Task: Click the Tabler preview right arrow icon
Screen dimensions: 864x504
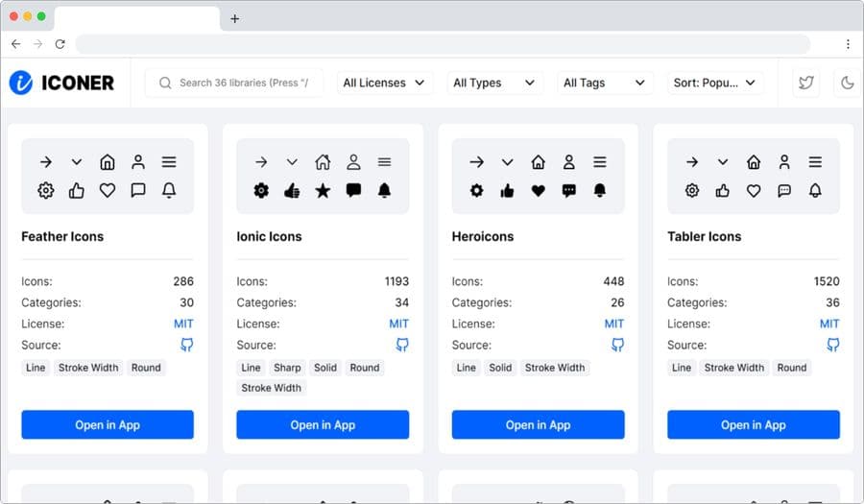Action: [x=692, y=162]
